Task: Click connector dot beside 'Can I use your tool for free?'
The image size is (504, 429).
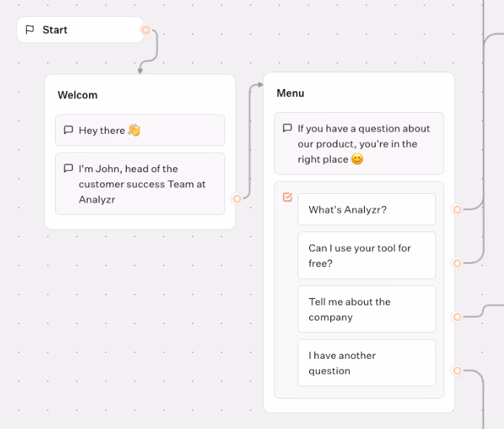Action: point(457,263)
